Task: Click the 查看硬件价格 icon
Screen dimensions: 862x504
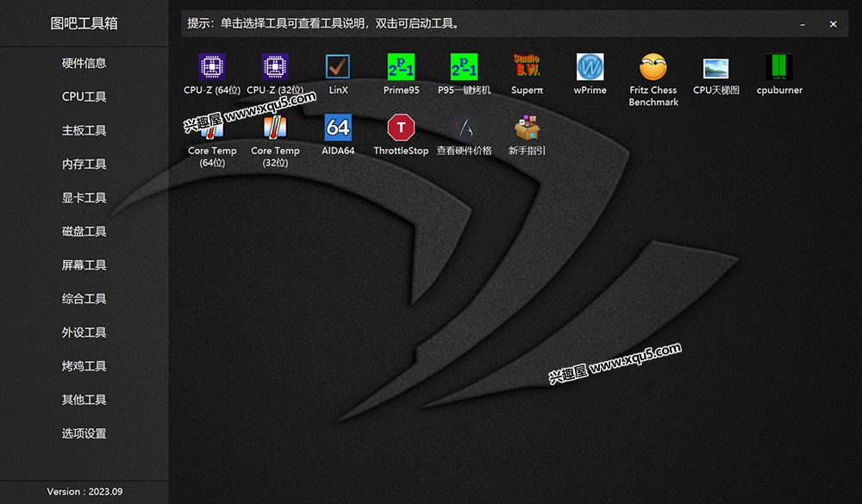Action: coord(464,128)
